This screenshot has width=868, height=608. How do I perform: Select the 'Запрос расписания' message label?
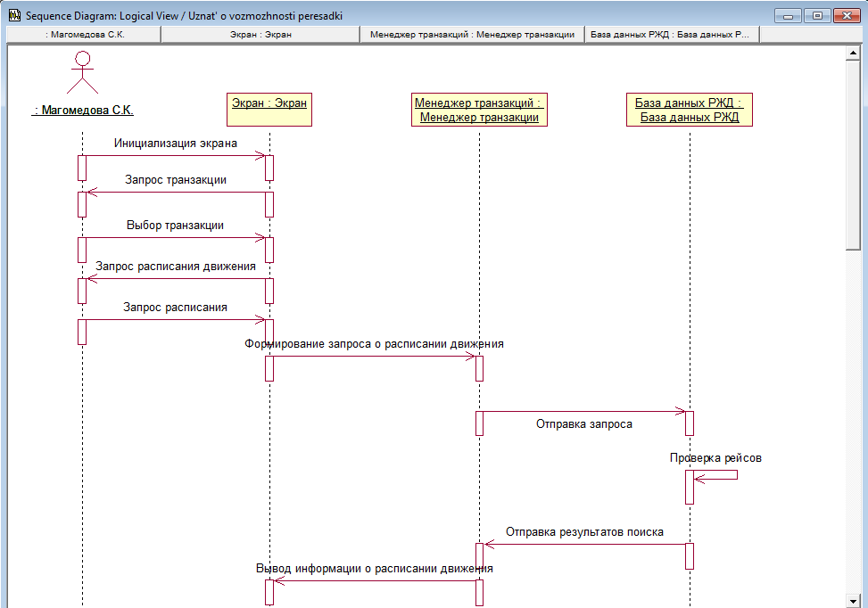(176, 307)
